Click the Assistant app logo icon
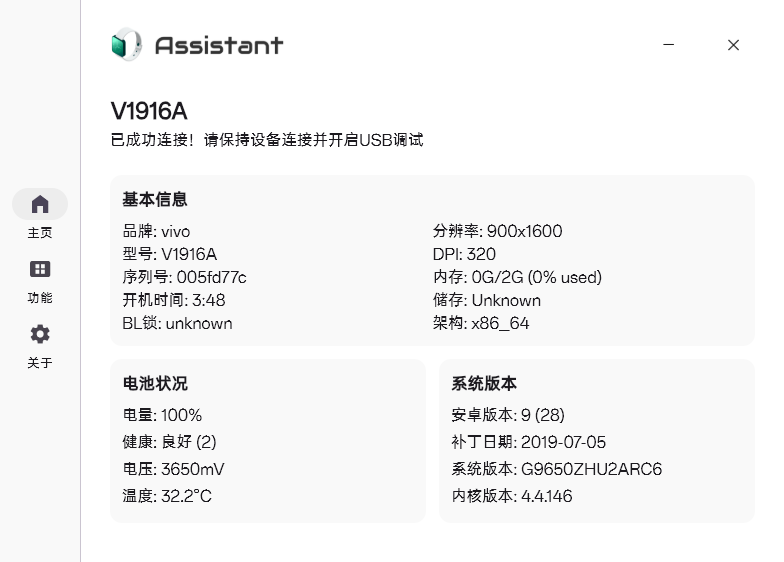784x562 pixels. coord(127,45)
